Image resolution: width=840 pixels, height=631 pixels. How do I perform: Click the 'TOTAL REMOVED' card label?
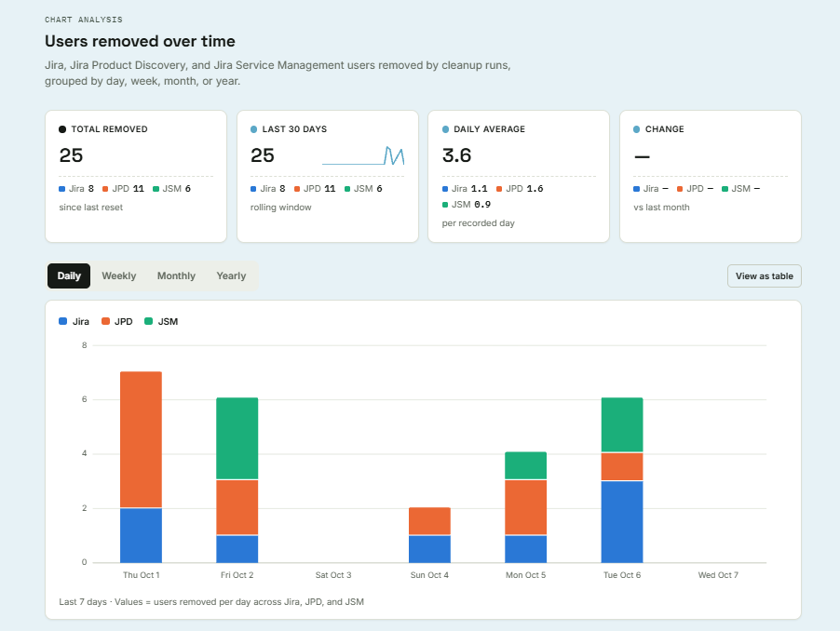tap(109, 129)
